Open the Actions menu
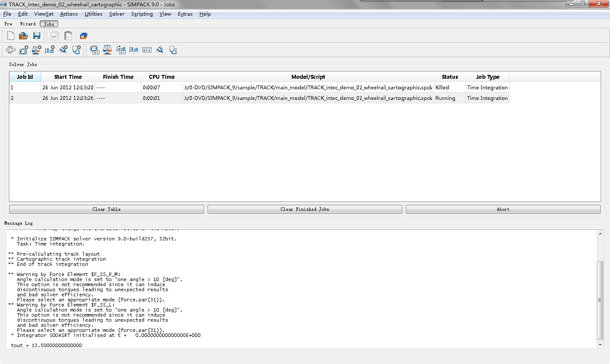 click(69, 14)
